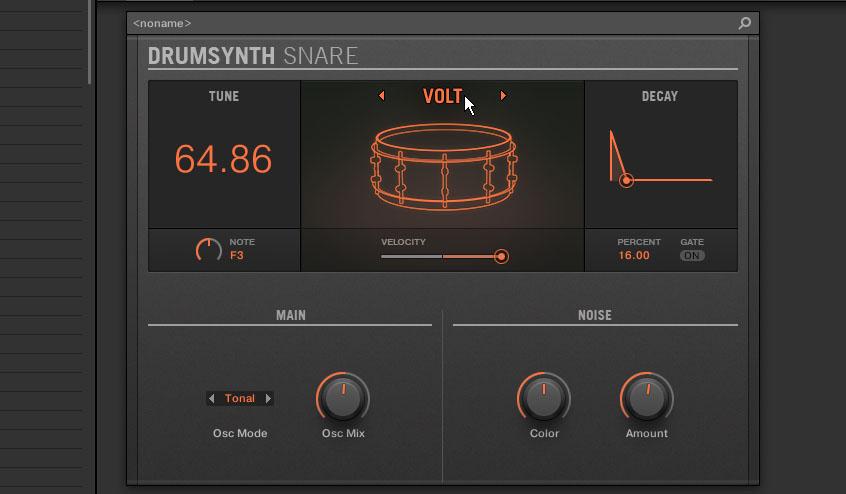The width and height of the screenshot is (846, 494).
Task: Click the noise Color knob
Action: 544,398
